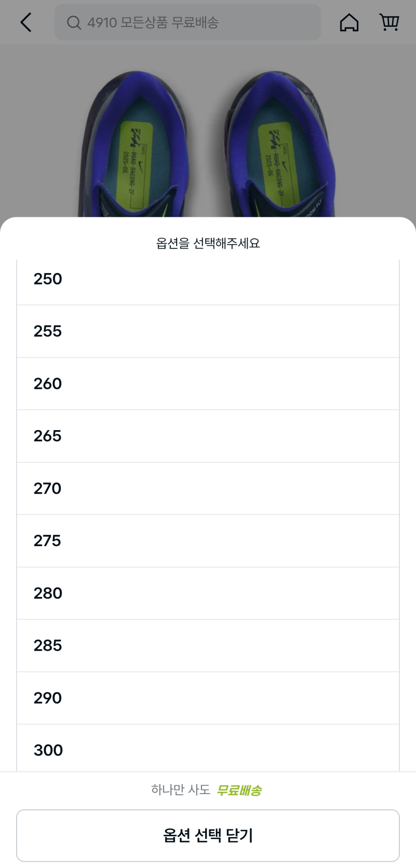Select size 270 option
416x868 pixels.
208,488
